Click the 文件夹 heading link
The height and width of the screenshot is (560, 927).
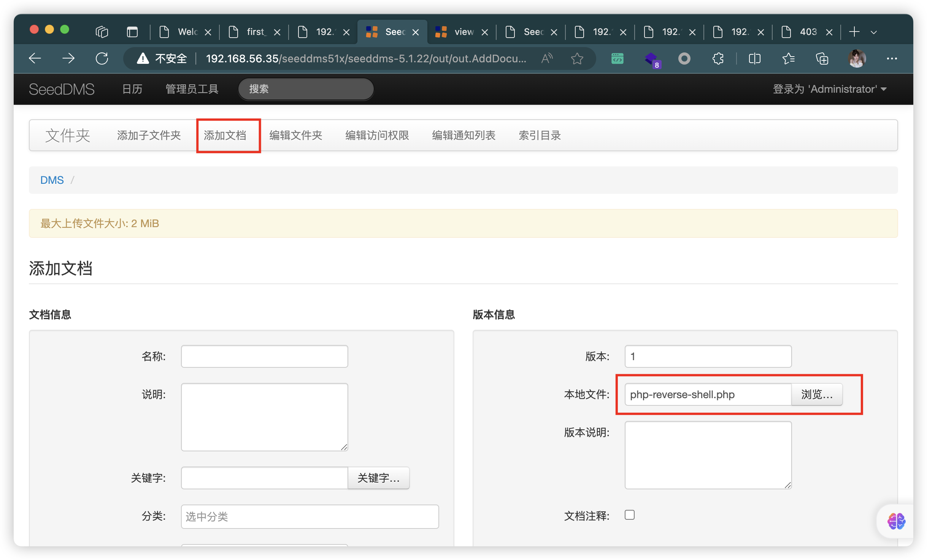[x=68, y=135]
